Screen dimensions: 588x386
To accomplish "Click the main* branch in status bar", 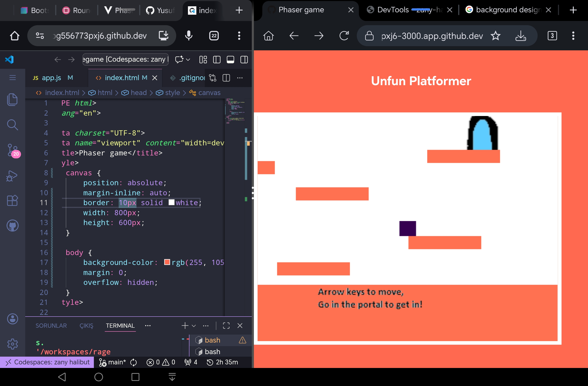I will click(x=113, y=362).
